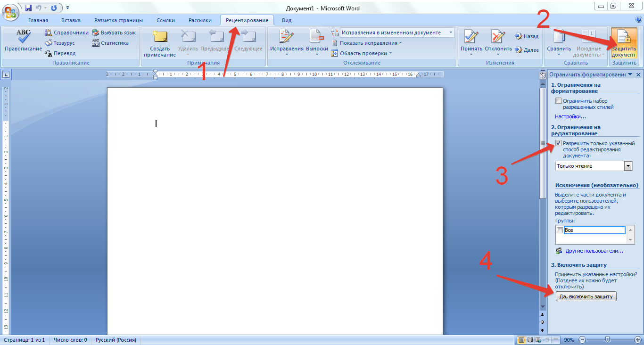Expand Исправления в измененном документе dropdown
The height and width of the screenshot is (345, 644).
pyautogui.click(x=451, y=33)
